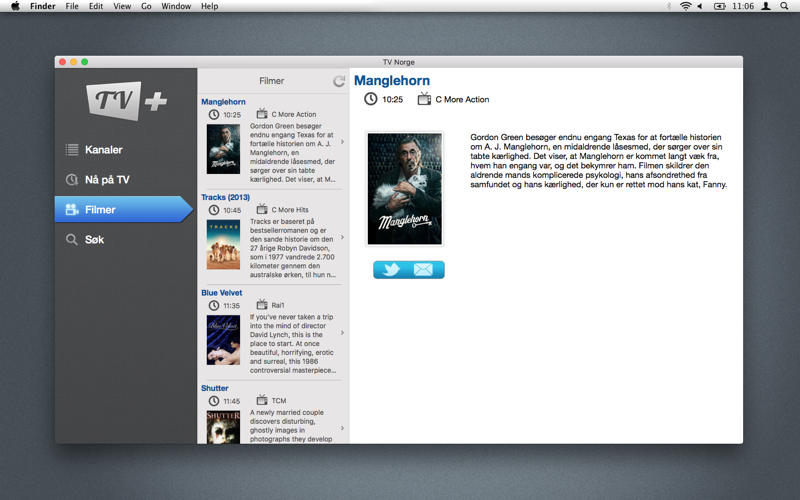The height and width of the screenshot is (500, 800).
Task: Open the Apple menu
Action: point(15,6)
